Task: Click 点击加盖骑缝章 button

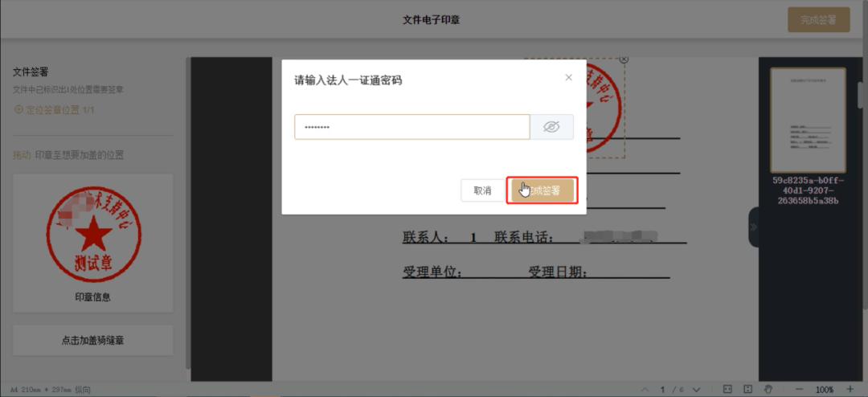Action: [x=93, y=341]
